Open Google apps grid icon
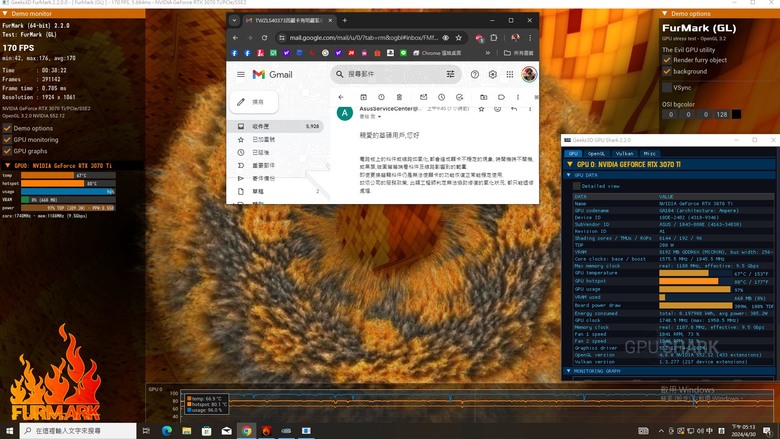The image size is (780, 439). [510, 75]
